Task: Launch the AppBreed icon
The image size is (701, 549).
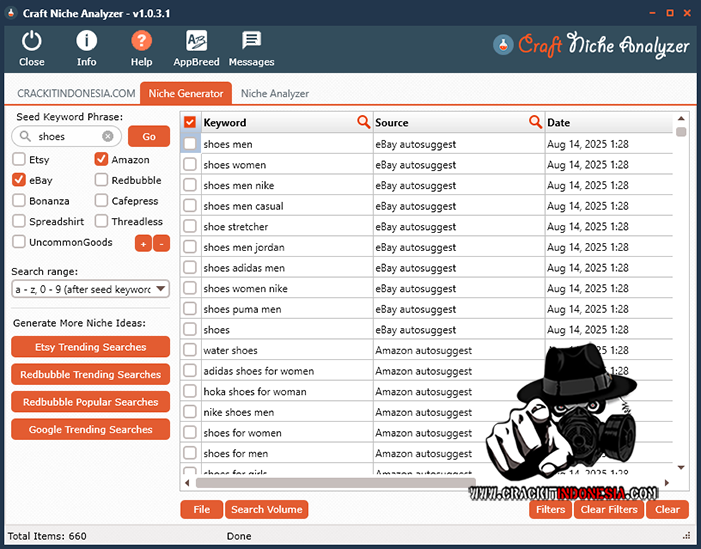Action: pyautogui.click(x=196, y=41)
